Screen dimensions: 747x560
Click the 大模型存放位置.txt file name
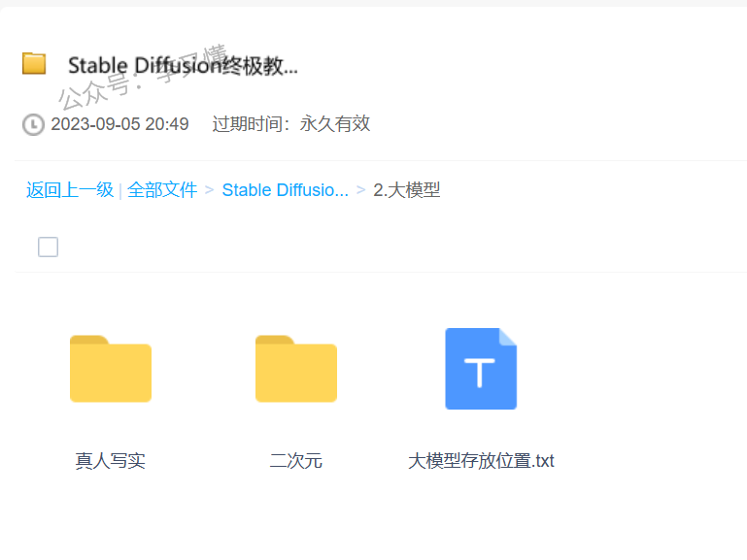point(481,461)
